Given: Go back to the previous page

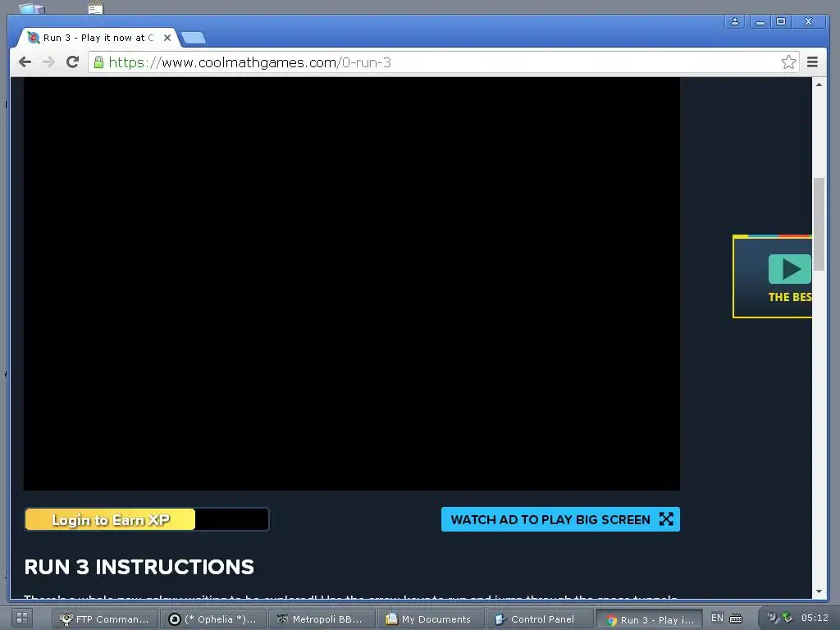Looking at the screenshot, I should [25, 62].
